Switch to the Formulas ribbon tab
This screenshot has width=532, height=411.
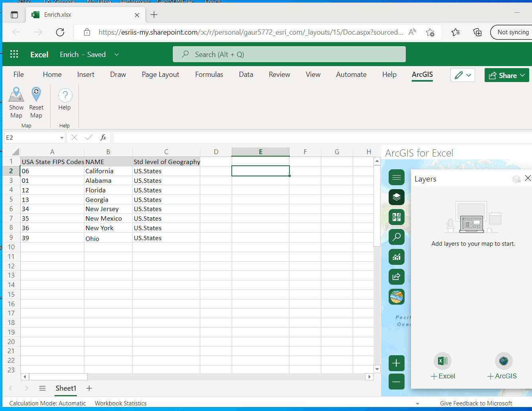(209, 74)
